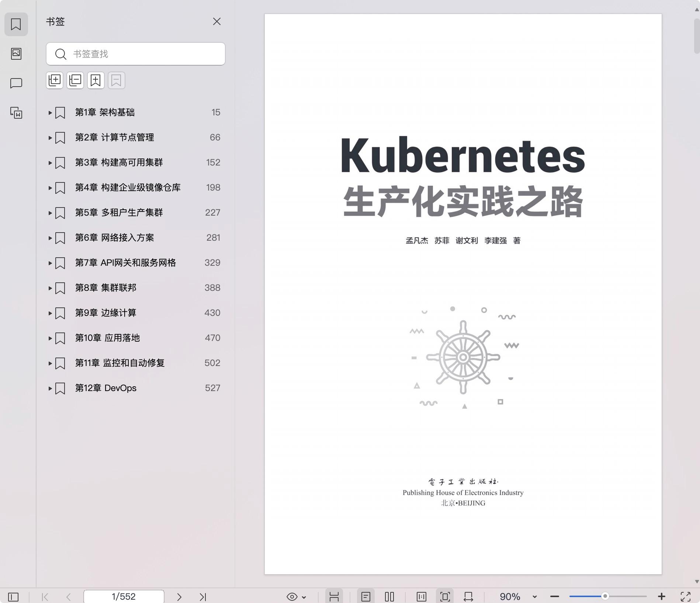
Task: Click the Kubernetes title on page
Action: 463,155
